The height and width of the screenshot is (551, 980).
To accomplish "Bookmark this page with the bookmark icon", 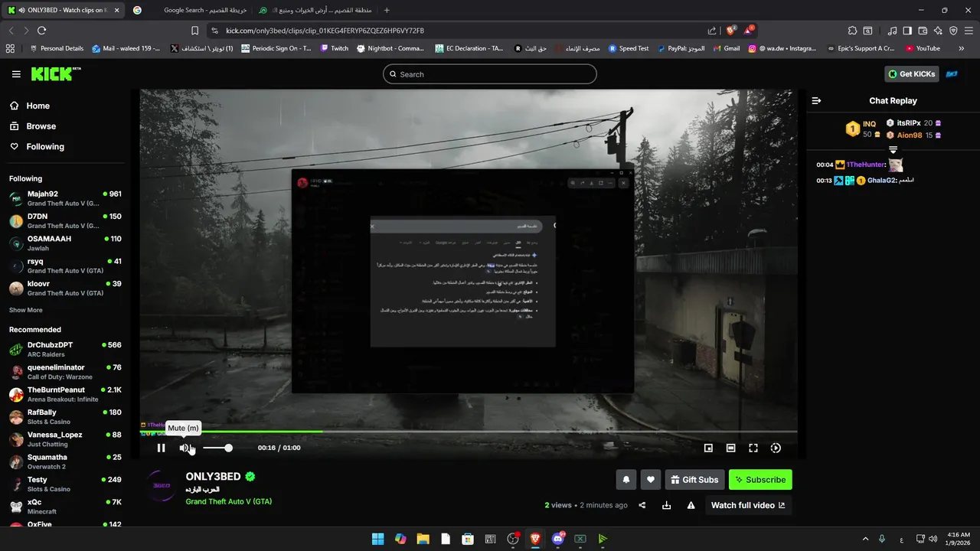I will [194, 31].
